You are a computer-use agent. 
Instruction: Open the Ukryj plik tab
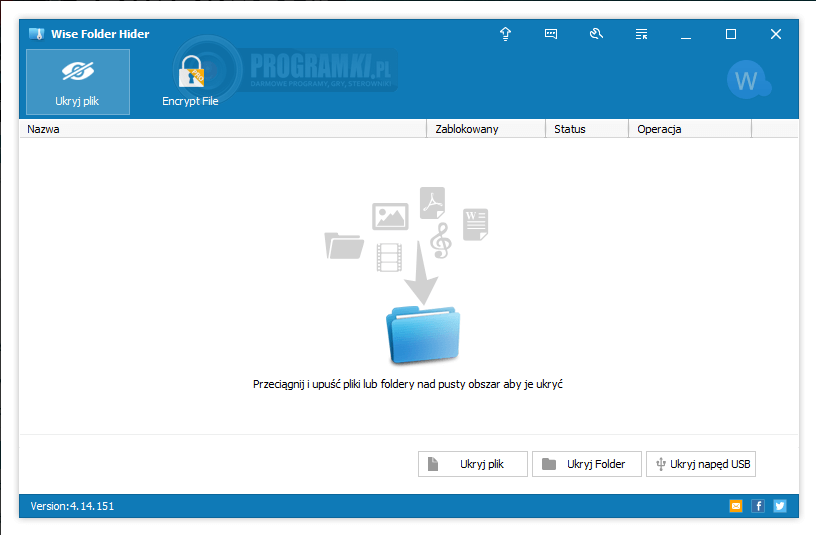(78, 82)
